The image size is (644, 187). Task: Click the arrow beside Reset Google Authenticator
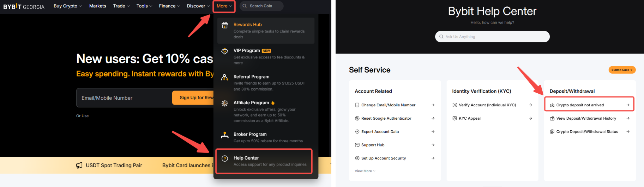[x=433, y=118]
